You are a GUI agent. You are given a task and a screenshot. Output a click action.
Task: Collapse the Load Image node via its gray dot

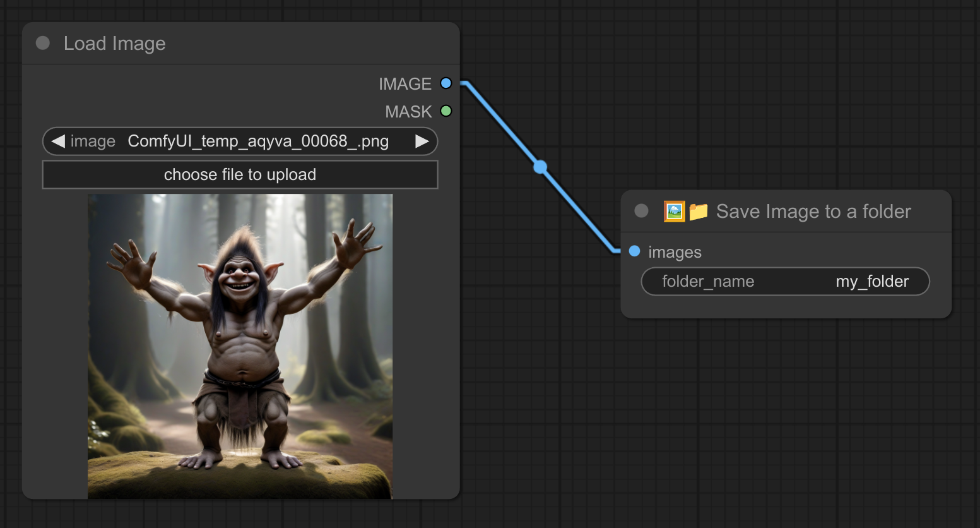[x=43, y=43]
